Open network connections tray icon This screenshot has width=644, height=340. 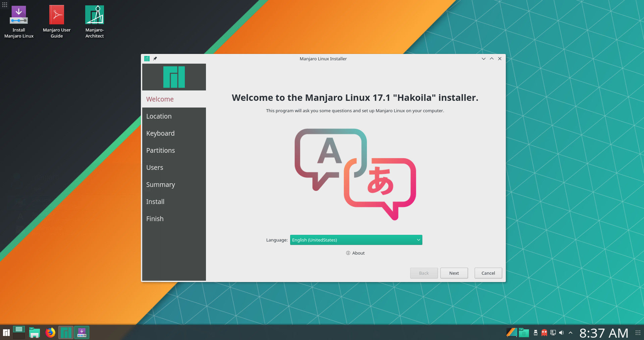pos(553,333)
